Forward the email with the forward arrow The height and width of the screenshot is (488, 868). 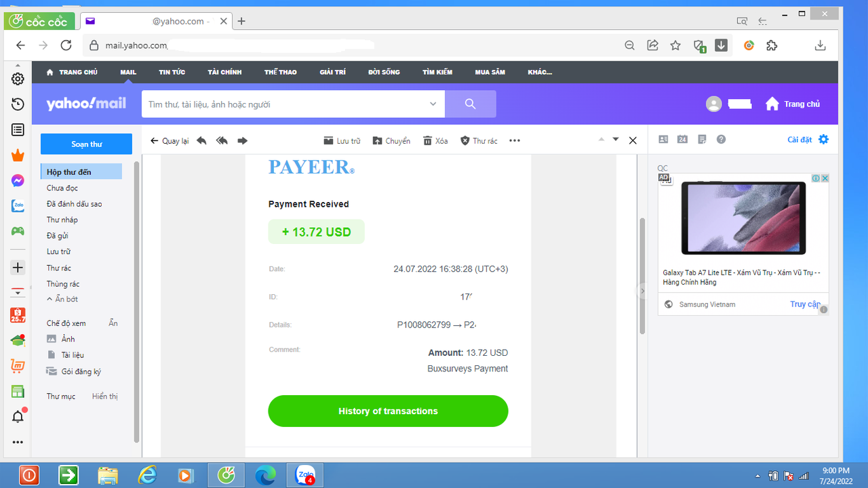242,140
